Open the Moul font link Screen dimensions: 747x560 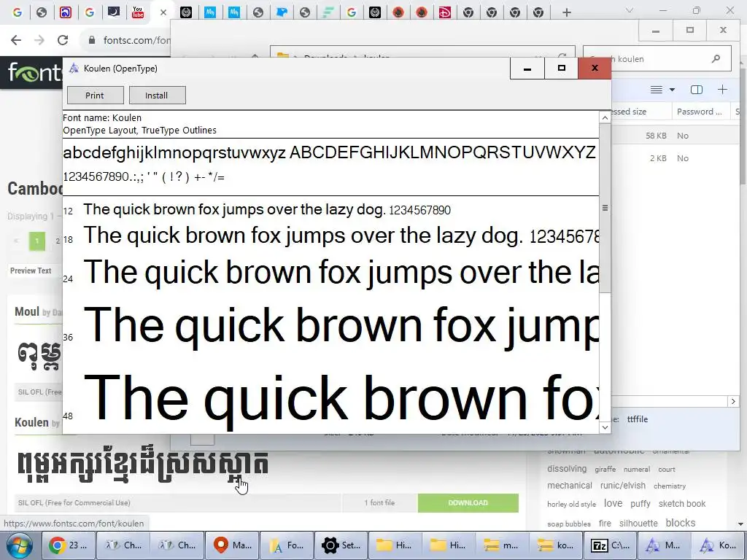[27, 311]
